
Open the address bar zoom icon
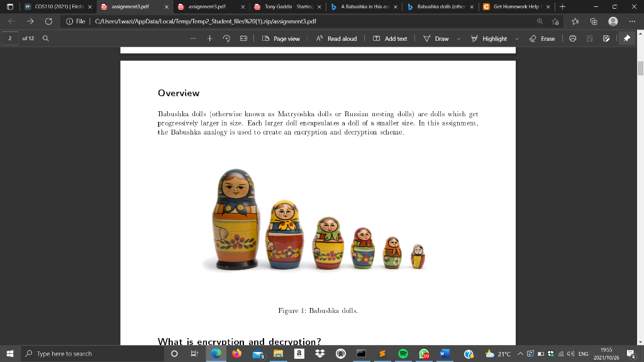point(540,21)
